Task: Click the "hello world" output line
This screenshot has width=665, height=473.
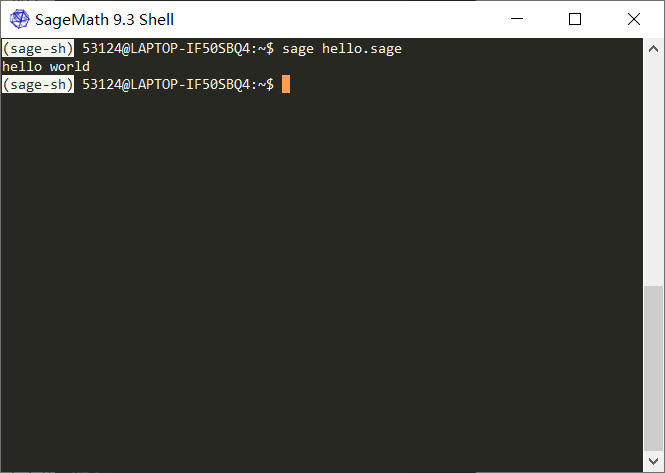Action: point(46,67)
